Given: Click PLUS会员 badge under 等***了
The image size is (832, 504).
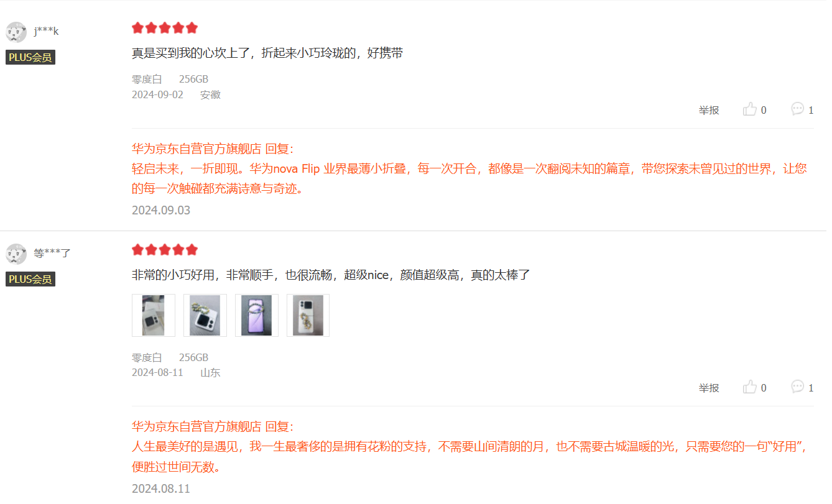Looking at the screenshot, I should tap(30, 279).
